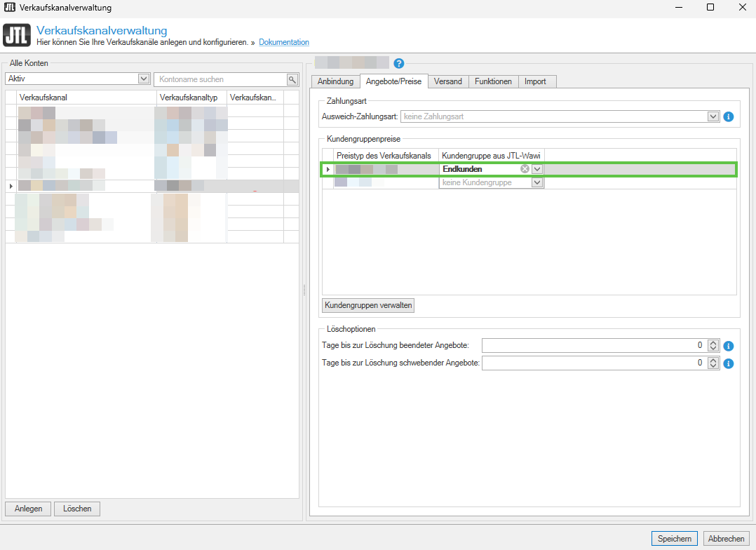Click the blue help question mark icon

point(400,63)
